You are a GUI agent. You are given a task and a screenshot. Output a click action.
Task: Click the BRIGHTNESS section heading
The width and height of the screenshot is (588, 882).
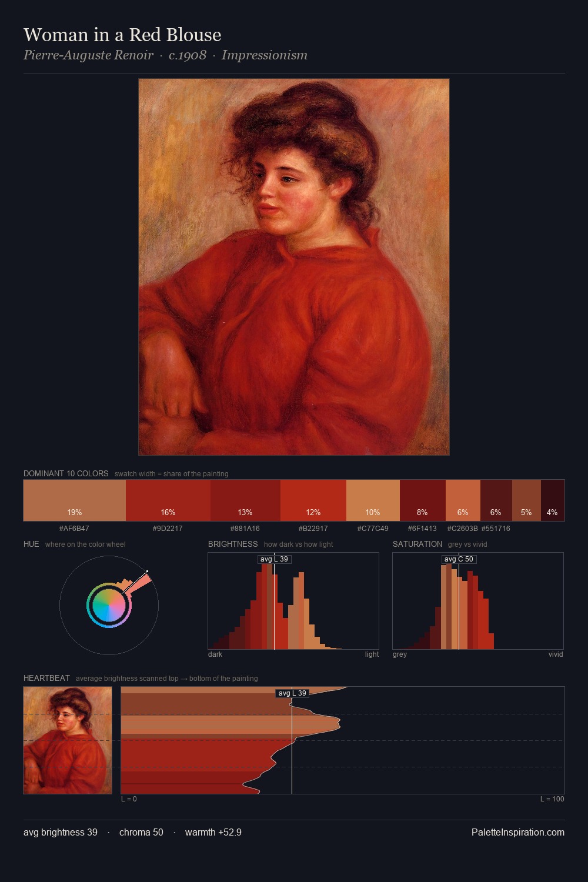pyautogui.click(x=233, y=544)
